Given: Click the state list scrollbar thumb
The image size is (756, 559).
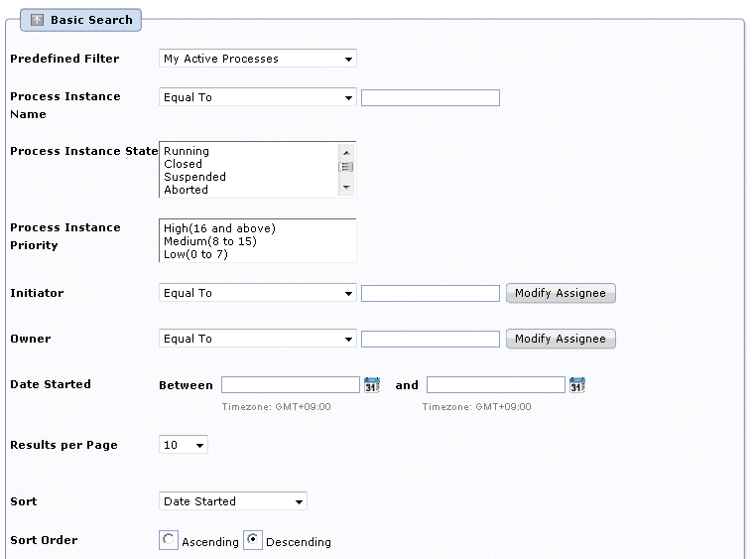Looking at the screenshot, I should tap(346, 167).
